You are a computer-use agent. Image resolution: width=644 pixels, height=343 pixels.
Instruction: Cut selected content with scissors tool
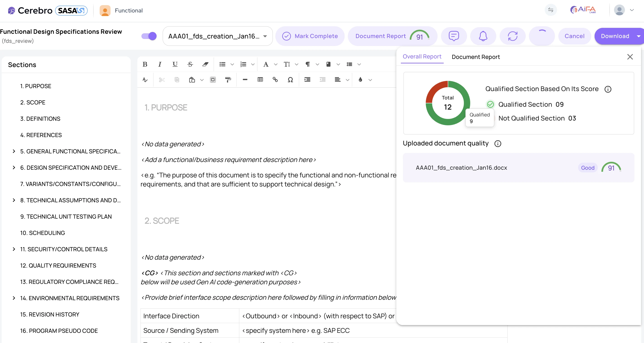[162, 80]
